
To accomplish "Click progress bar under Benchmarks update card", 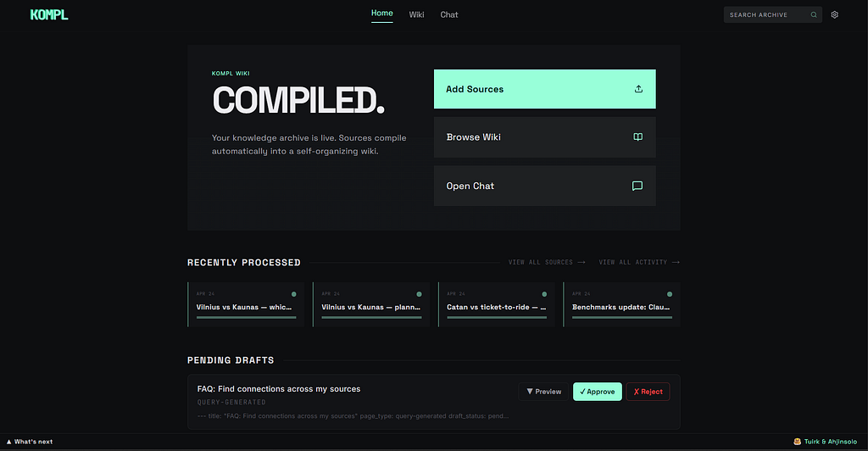I will pos(621,318).
